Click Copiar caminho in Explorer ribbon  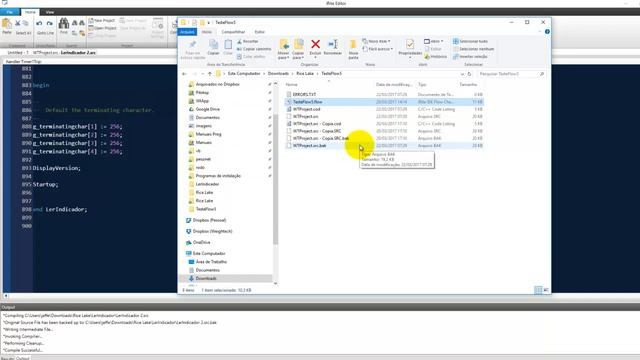coord(254,49)
